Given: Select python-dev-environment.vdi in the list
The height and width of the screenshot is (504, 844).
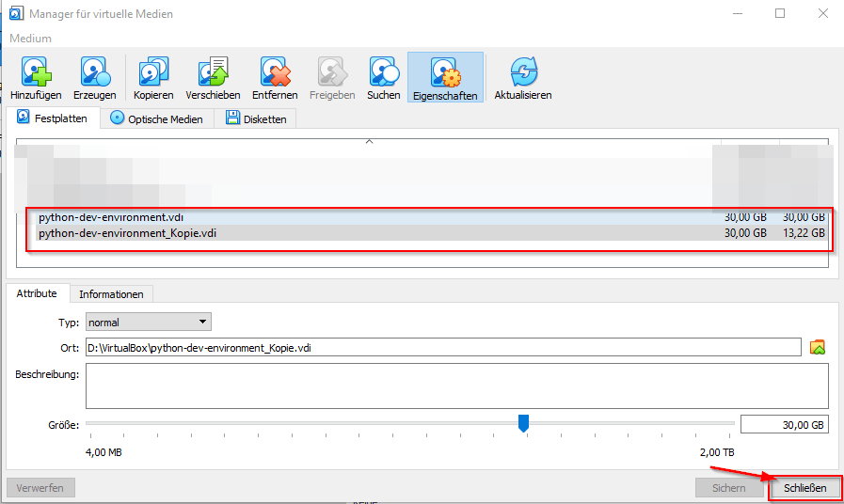Looking at the screenshot, I should tap(111, 217).
